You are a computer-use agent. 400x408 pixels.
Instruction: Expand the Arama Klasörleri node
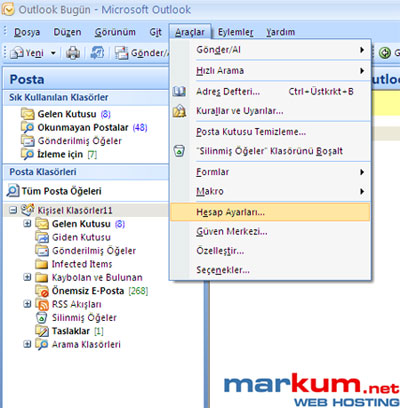coord(27,344)
